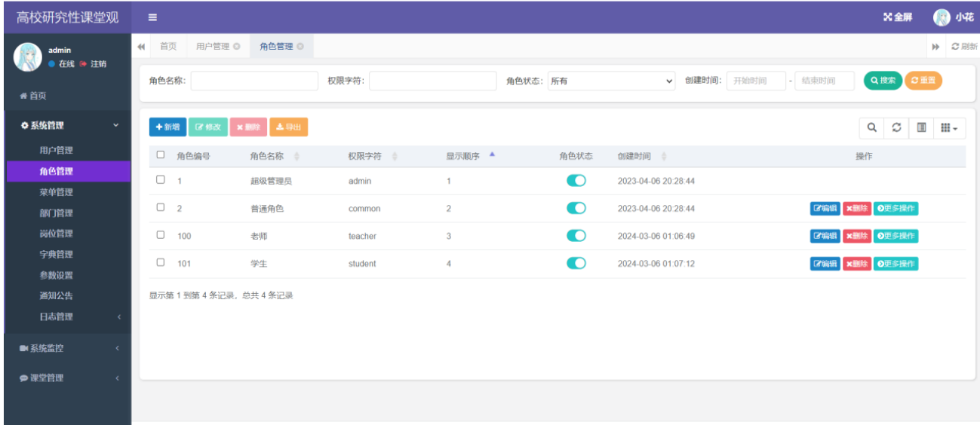Click the fullscreen 全屏 icon
This screenshot has height=425, width=980.
pyautogui.click(x=898, y=17)
